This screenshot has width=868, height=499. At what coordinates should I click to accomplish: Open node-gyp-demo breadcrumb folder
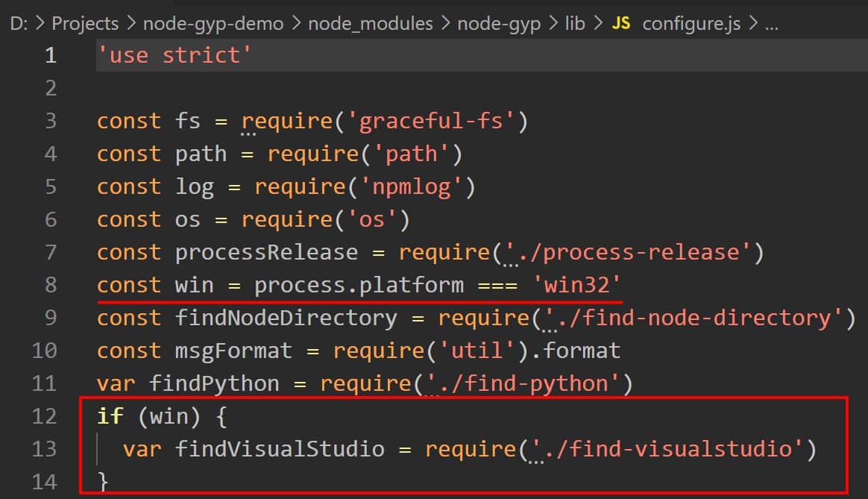[213, 24]
